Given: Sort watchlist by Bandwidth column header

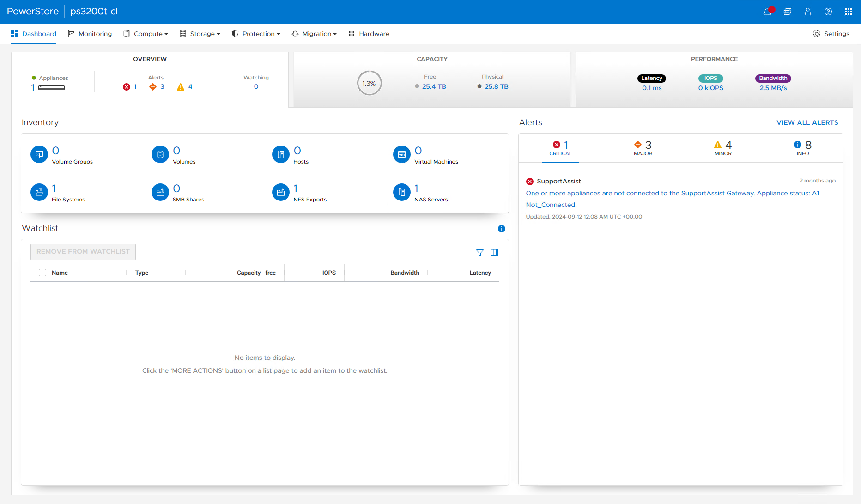Looking at the screenshot, I should pyautogui.click(x=405, y=273).
